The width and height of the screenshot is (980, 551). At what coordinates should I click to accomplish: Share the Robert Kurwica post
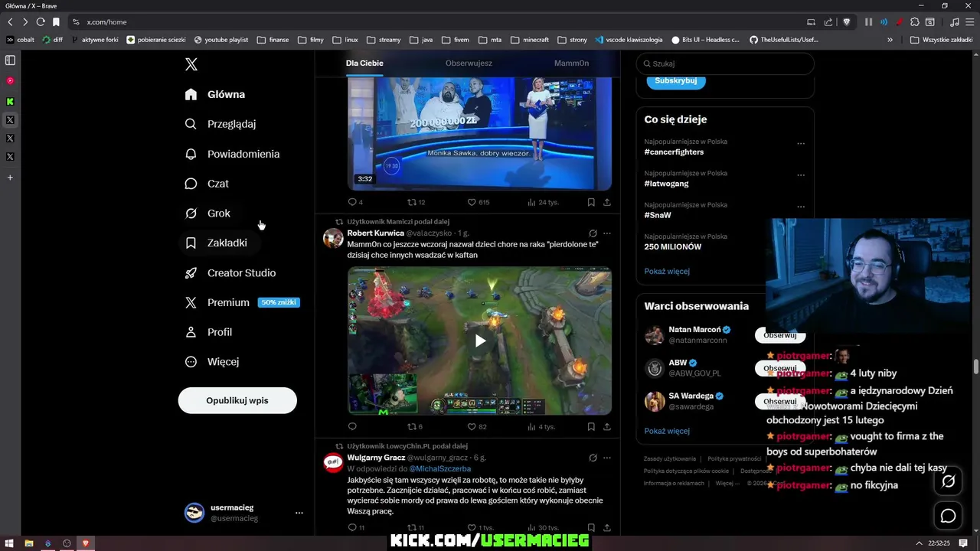[607, 427]
